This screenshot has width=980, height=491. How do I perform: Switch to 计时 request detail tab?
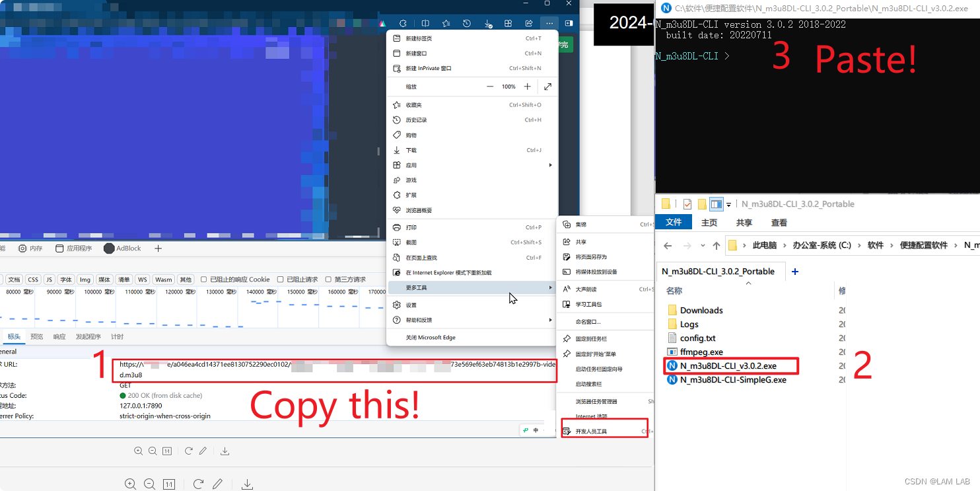click(117, 337)
